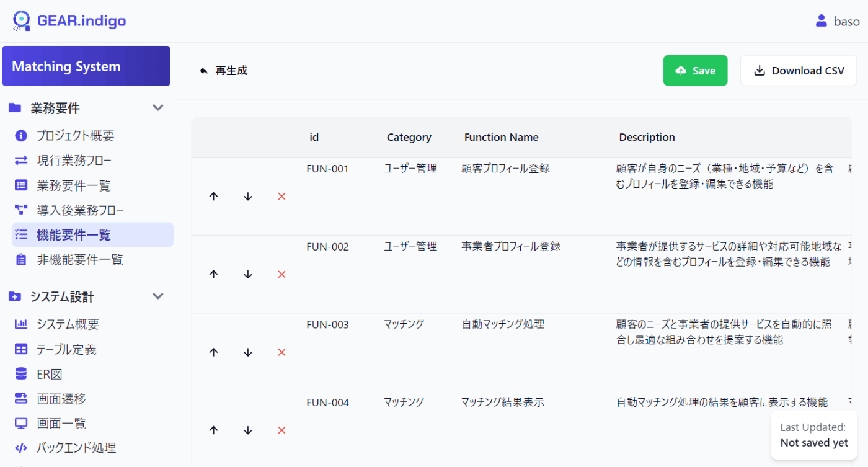Image resolution: width=868 pixels, height=467 pixels.
Task: Click the 業務要件 folder icon
Action: (15, 108)
